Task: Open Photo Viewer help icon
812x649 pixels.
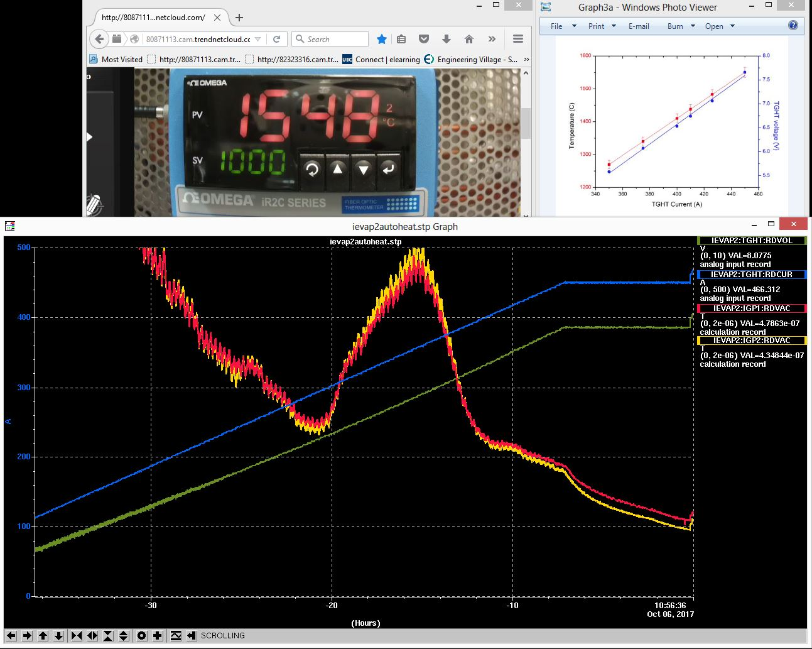Action: 793,26
